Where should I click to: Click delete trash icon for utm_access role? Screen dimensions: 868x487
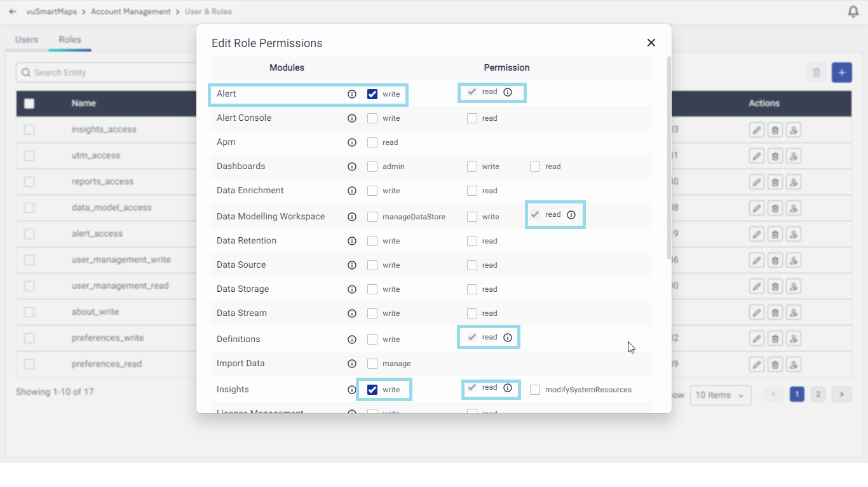[x=775, y=156]
